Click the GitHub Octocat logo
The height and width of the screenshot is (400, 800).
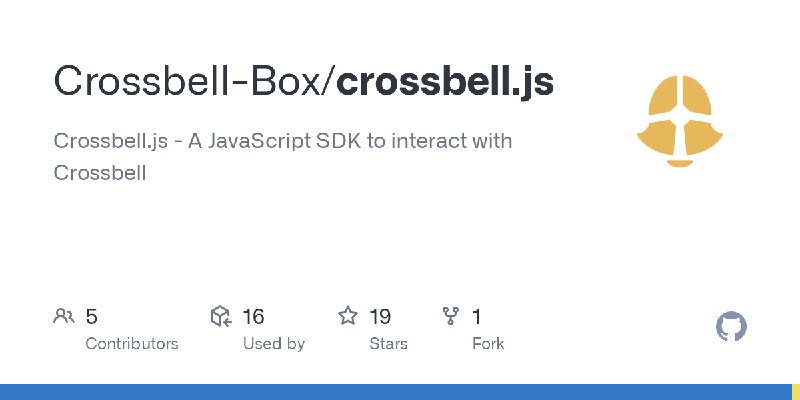tap(732, 327)
